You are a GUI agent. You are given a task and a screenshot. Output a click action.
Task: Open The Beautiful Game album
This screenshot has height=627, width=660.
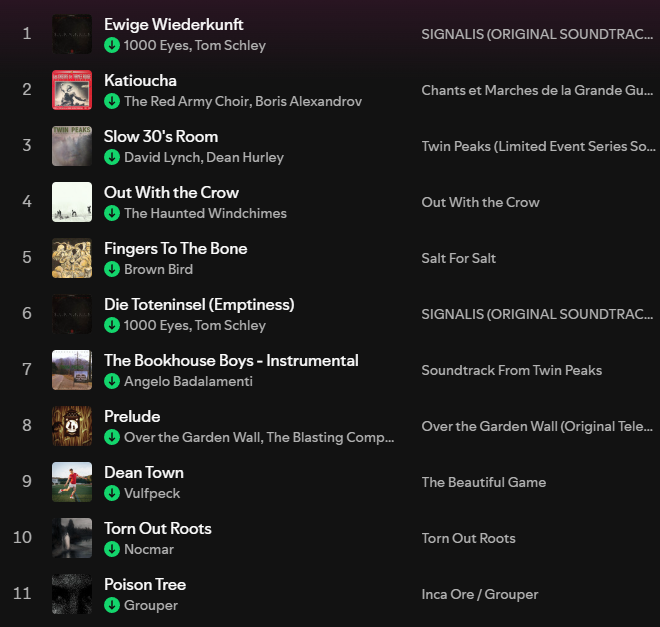pyautogui.click(x=484, y=482)
